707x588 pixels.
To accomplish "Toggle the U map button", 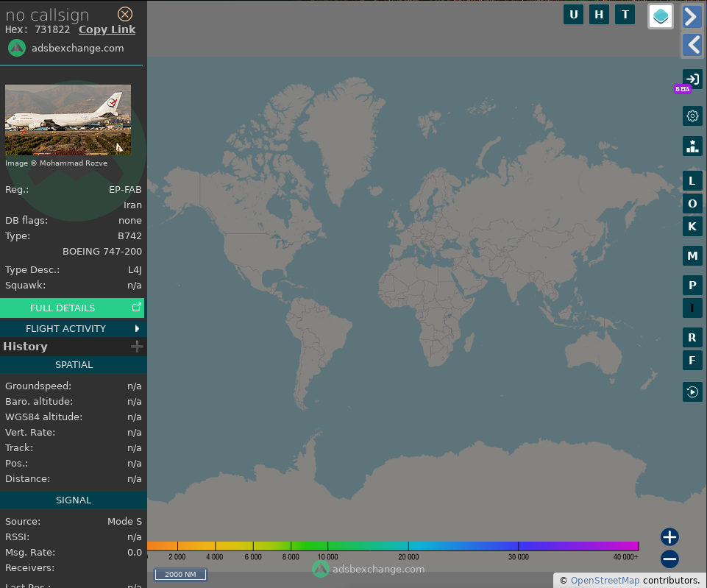I will [x=574, y=15].
